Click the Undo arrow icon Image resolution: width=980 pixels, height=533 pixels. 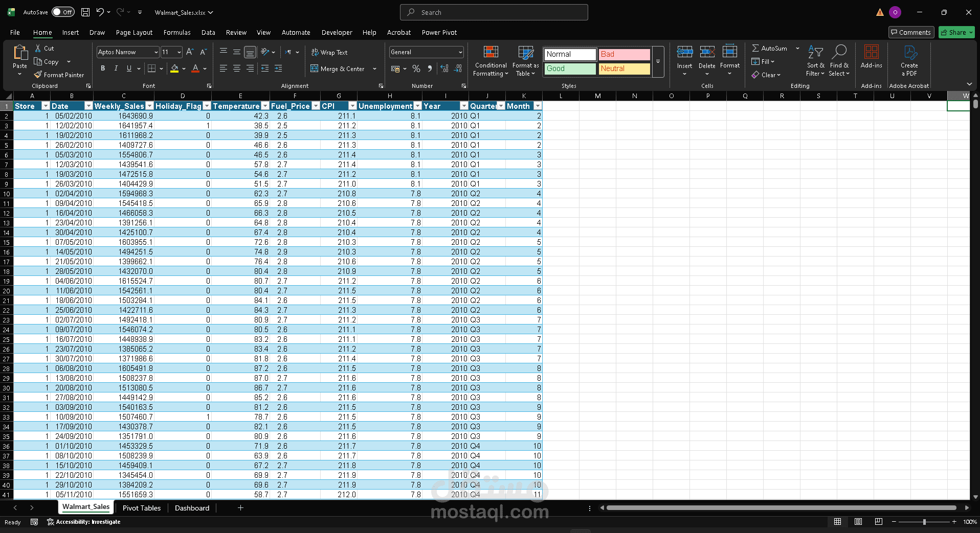pos(100,12)
